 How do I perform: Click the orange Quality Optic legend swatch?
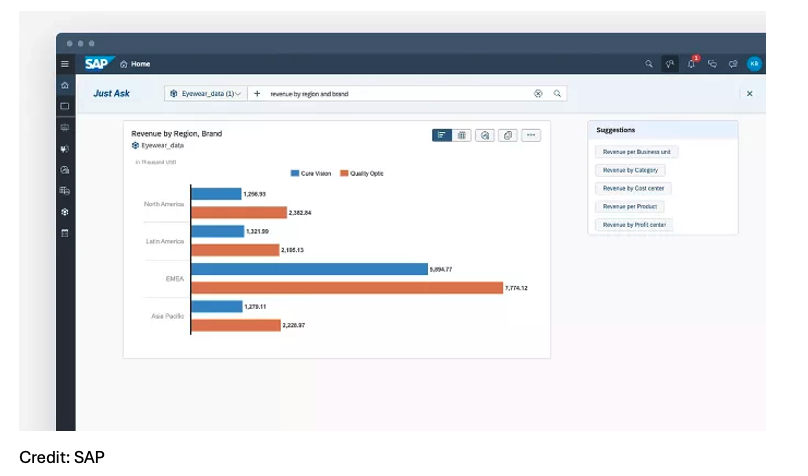pos(343,173)
